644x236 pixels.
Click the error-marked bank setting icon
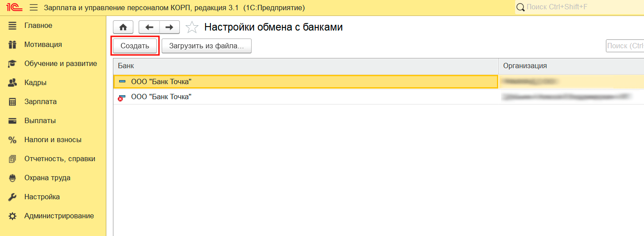[x=120, y=97]
